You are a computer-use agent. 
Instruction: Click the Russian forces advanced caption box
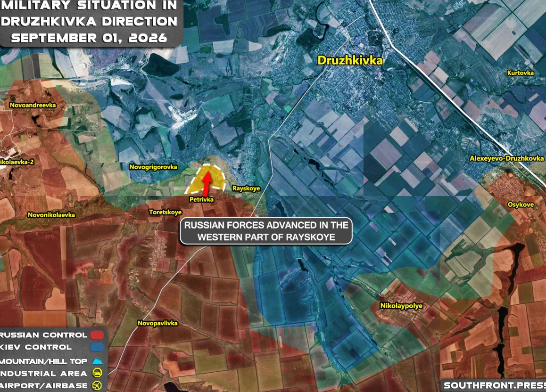coord(266,231)
